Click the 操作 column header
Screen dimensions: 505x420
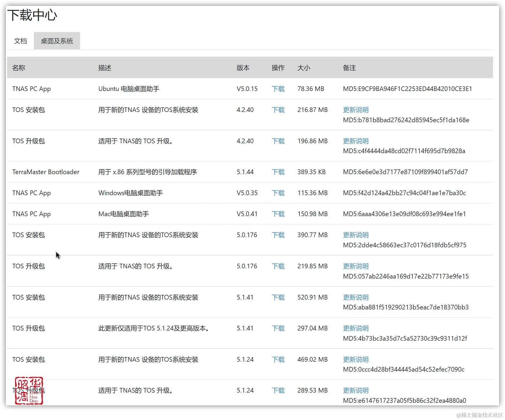[278, 68]
